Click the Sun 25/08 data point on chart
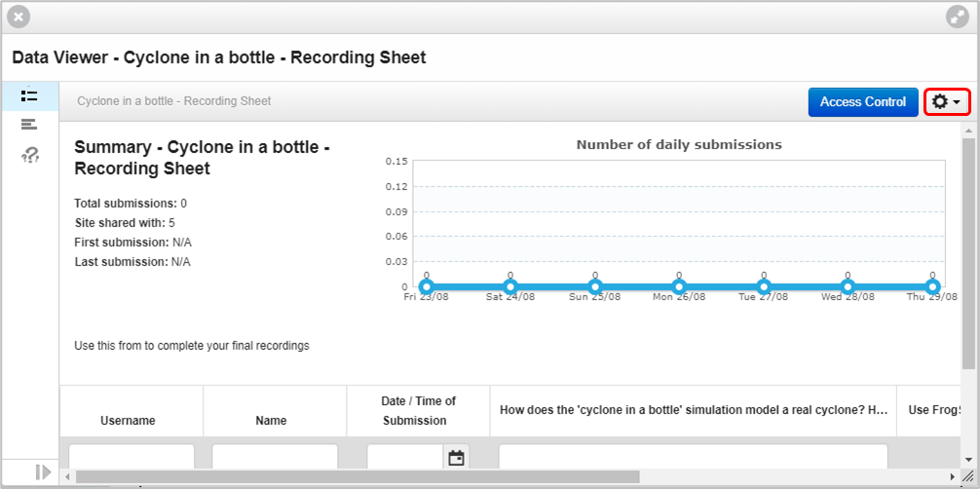 click(x=595, y=287)
